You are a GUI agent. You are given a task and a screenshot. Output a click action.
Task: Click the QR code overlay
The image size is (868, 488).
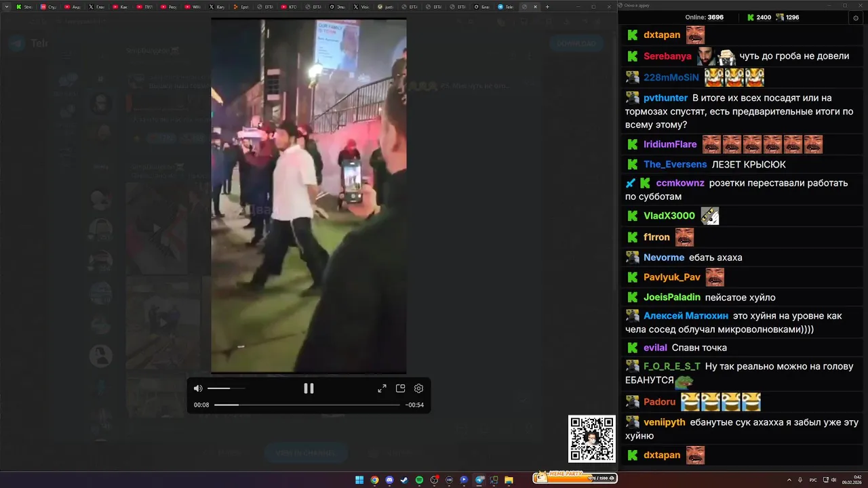(x=591, y=439)
